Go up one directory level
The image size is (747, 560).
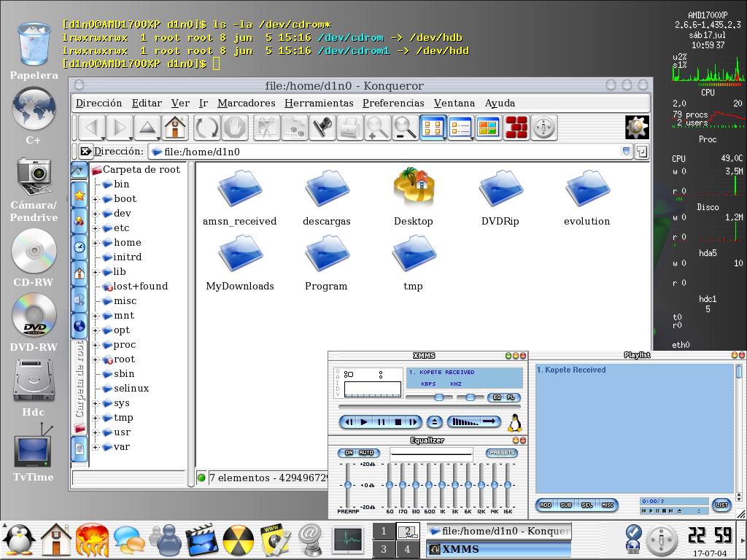tap(147, 128)
